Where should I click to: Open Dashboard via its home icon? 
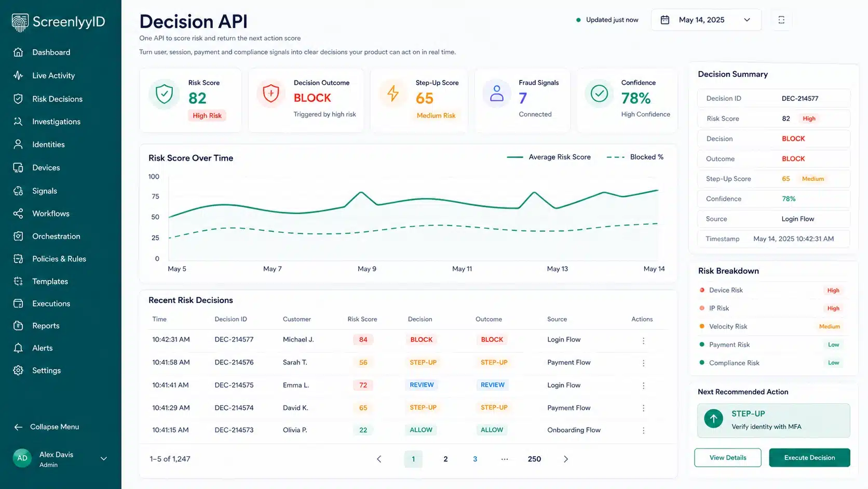(x=18, y=52)
